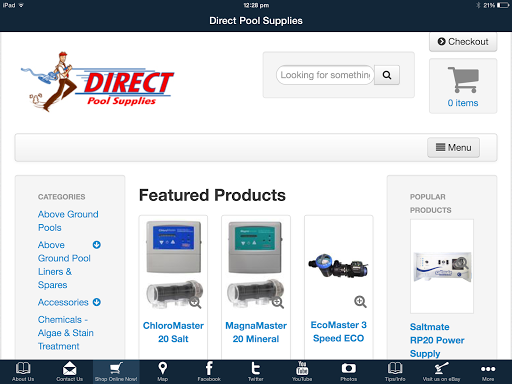Viewport: 512px width, 384px height.
Task: Open the Above Ground Pools category link
Action: pos(68,221)
